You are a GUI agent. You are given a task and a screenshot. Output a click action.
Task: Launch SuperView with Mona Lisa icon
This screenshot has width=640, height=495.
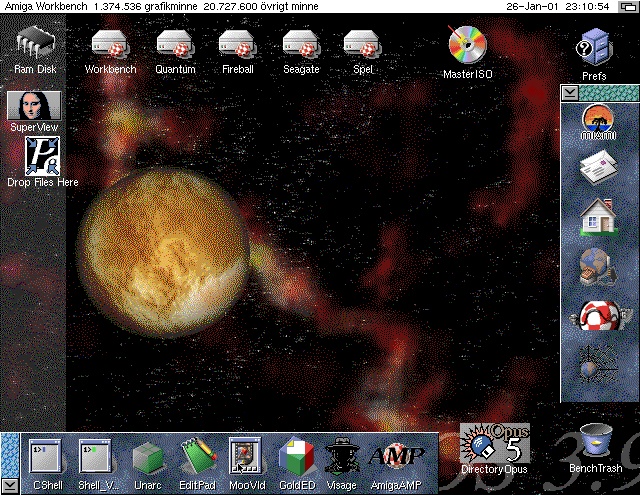coord(34,105)
